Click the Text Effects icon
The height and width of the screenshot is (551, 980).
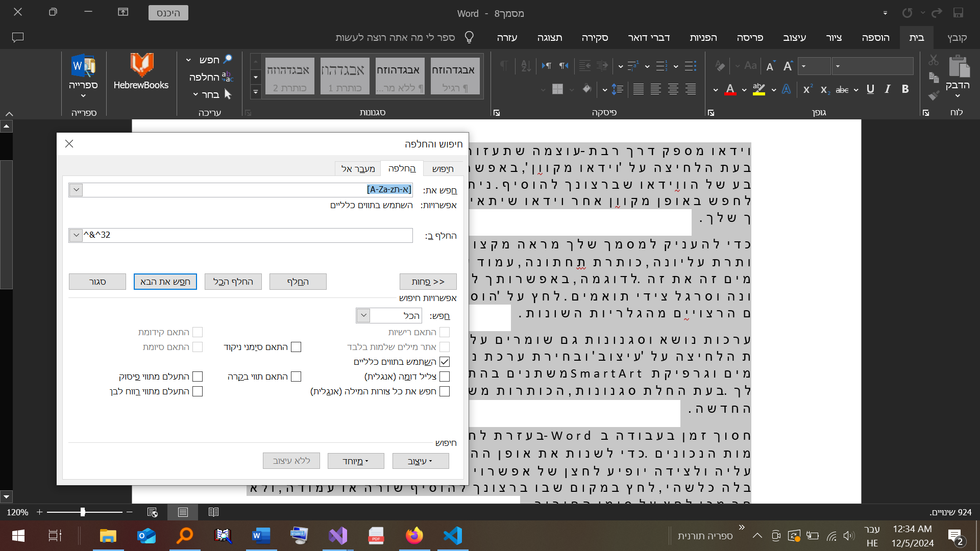tap(787, 89)
